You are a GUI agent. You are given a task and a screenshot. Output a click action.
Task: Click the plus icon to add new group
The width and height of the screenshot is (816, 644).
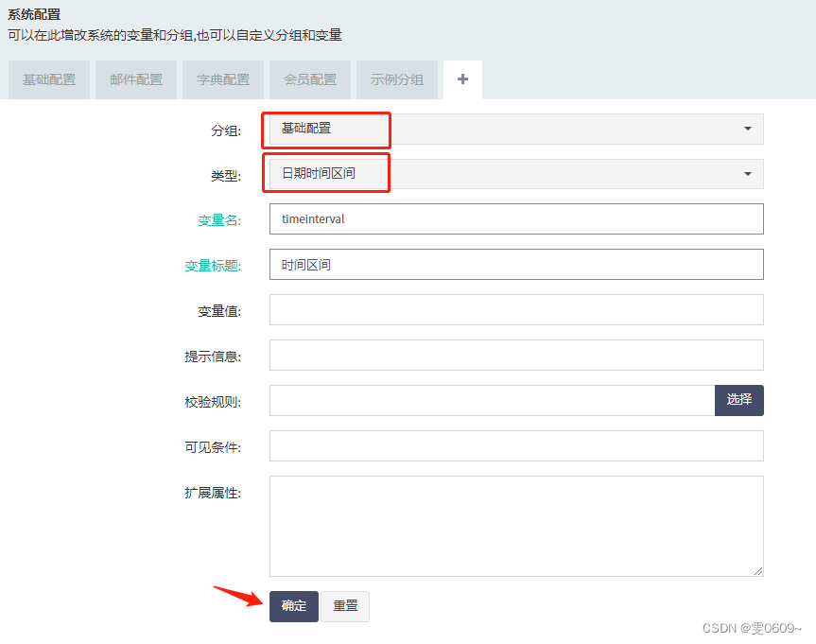coord(462,79)
